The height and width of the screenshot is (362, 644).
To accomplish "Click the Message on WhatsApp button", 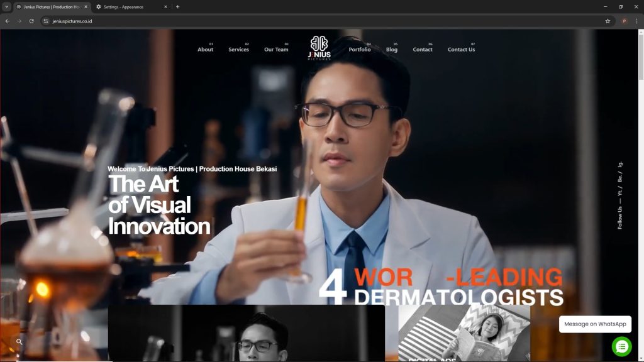I will tap(595, 324).
